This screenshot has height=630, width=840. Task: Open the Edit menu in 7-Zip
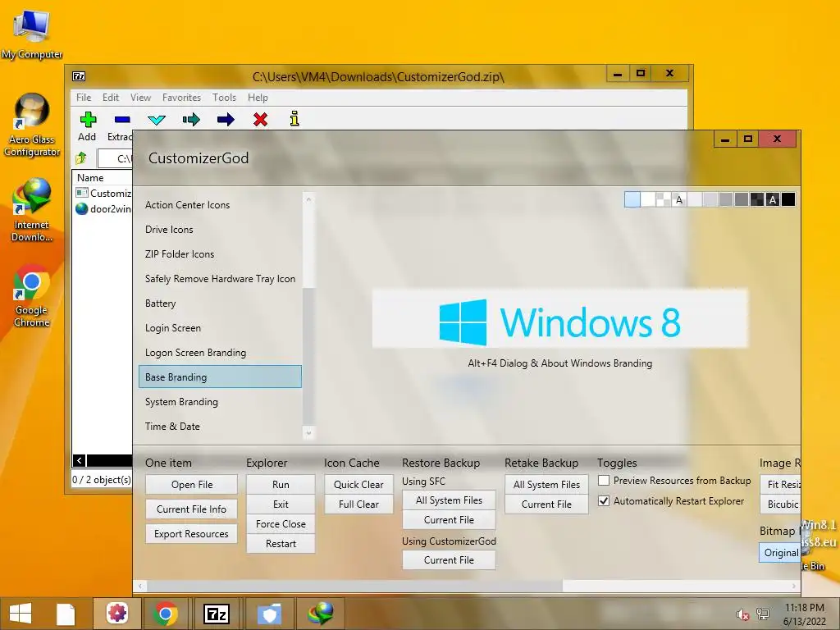[x=111, y=98]
